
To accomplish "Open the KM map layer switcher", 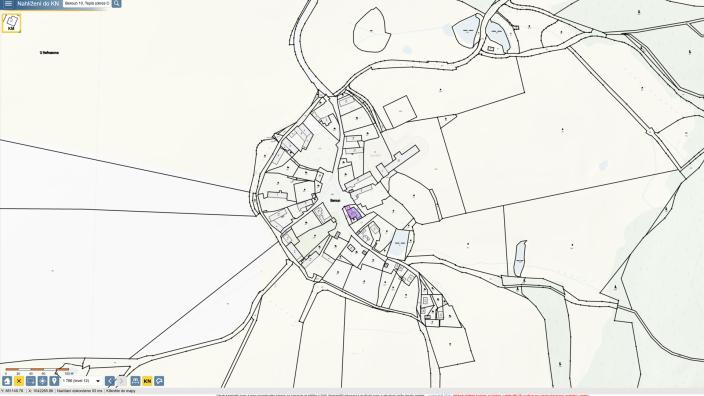I will click(x=11, y=23).
